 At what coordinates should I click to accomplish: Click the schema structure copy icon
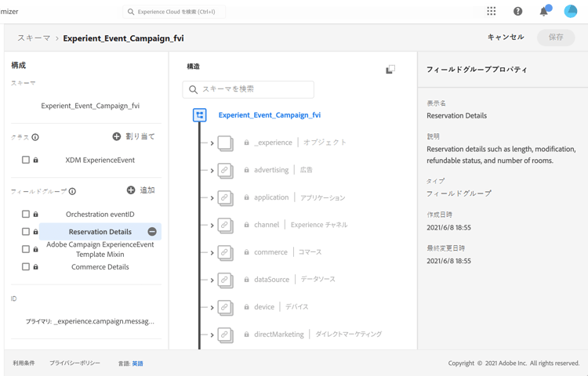(390, 69)
